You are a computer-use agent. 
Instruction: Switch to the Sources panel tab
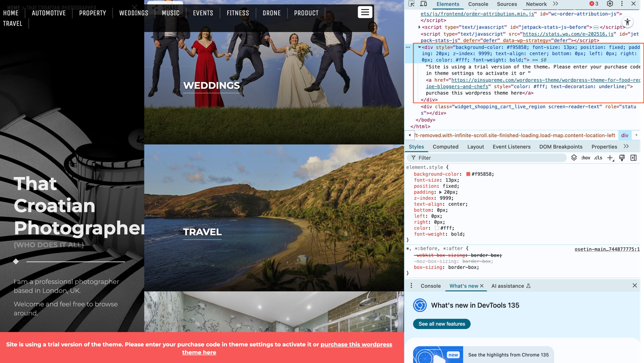pyautogui.click(x=507, y=4)
